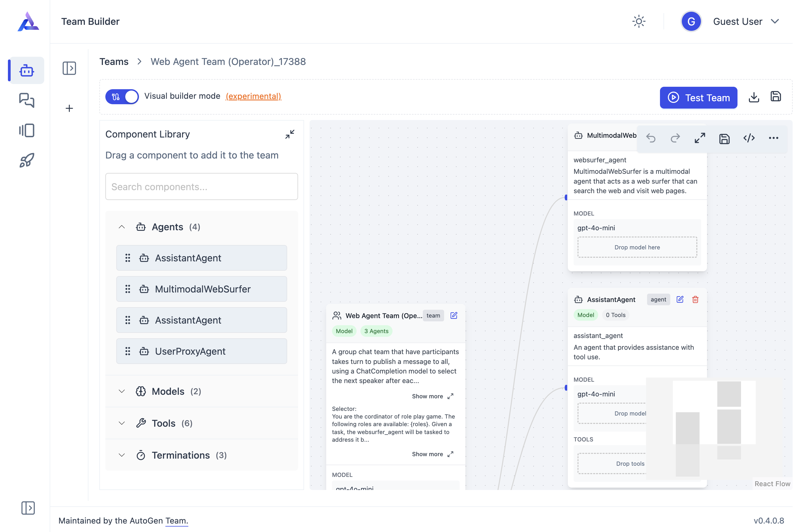
Task: Go to Teams in the breadcrumb
Action: [x=114, y=61]
